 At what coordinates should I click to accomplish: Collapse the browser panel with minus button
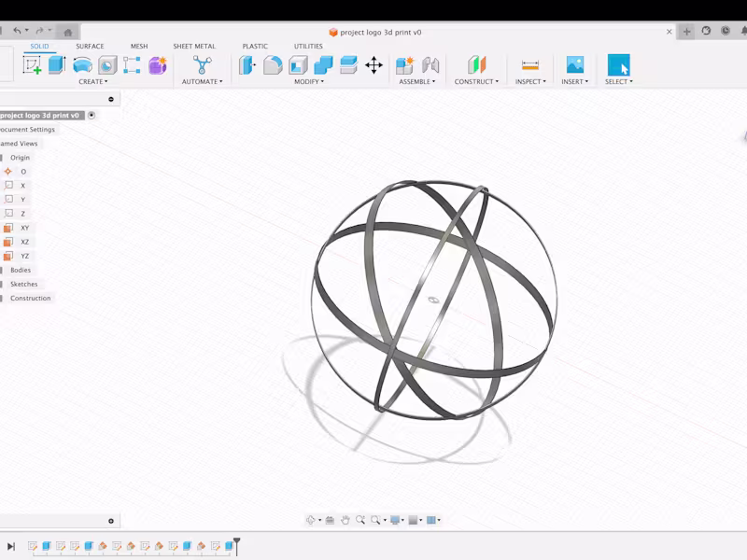coord(111,99)
